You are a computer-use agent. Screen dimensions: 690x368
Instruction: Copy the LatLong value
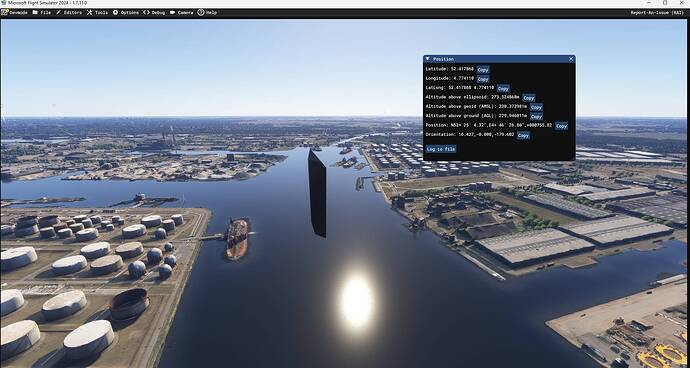[503, 88]
